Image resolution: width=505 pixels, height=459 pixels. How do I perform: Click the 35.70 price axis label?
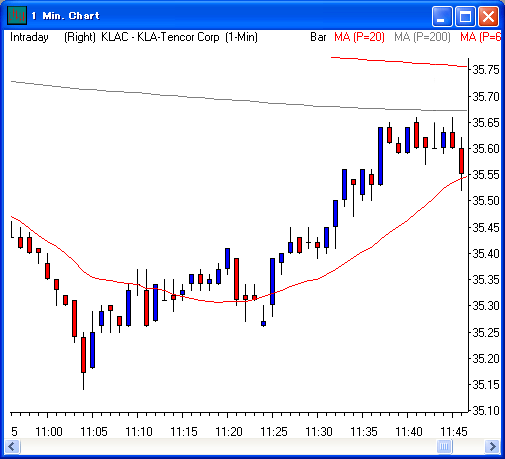coord(486,97)
